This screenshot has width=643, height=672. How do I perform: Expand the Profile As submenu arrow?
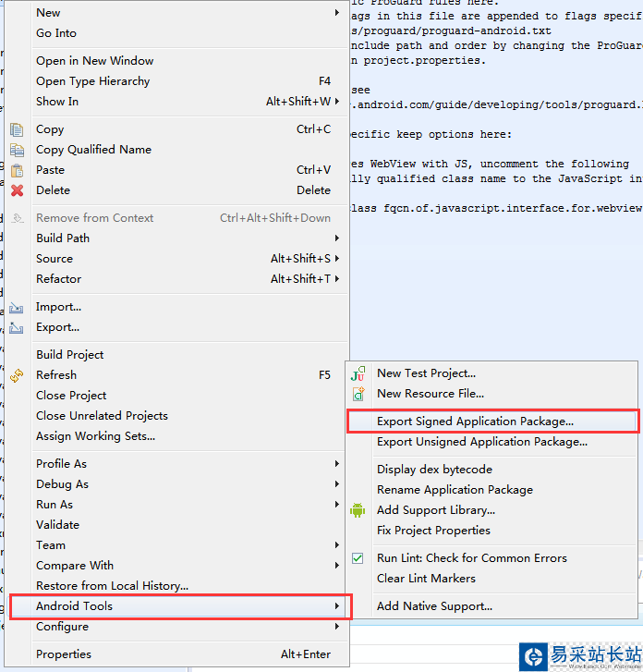pyautogui.click(x=337, y=464)
